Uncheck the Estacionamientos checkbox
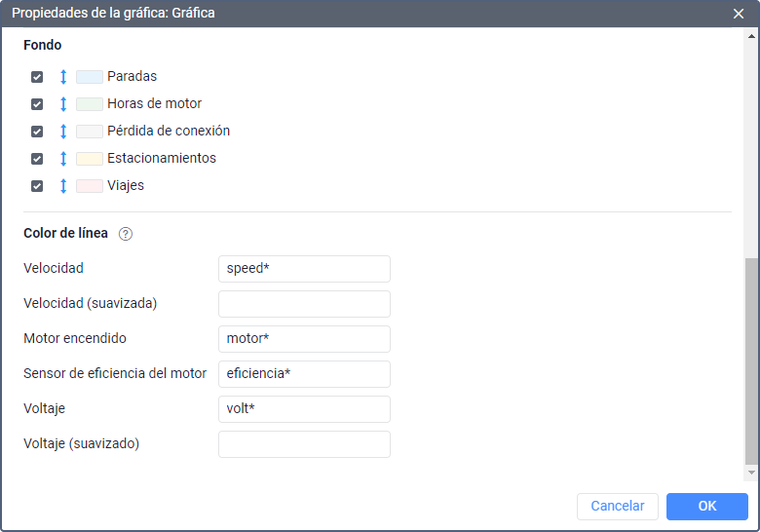 (37, 159)
